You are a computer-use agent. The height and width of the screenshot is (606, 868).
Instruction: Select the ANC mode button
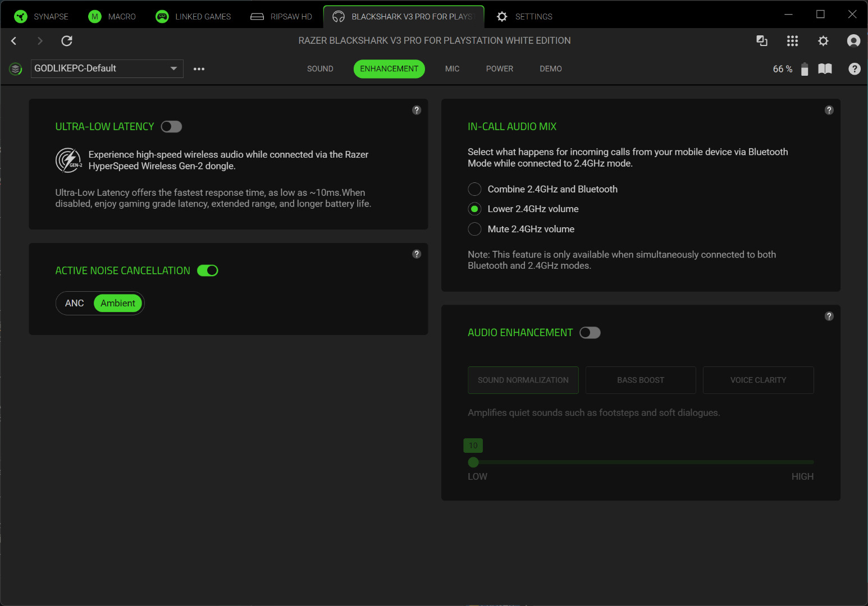pos(75,304)
